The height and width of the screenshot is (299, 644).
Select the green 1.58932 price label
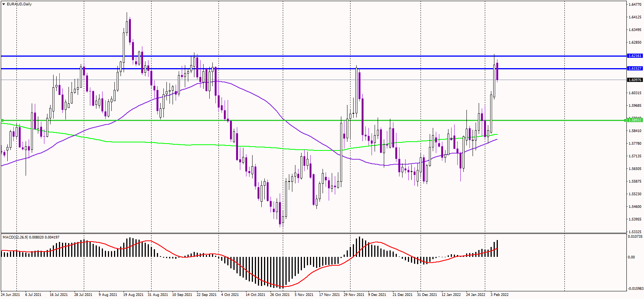point(635,120)
